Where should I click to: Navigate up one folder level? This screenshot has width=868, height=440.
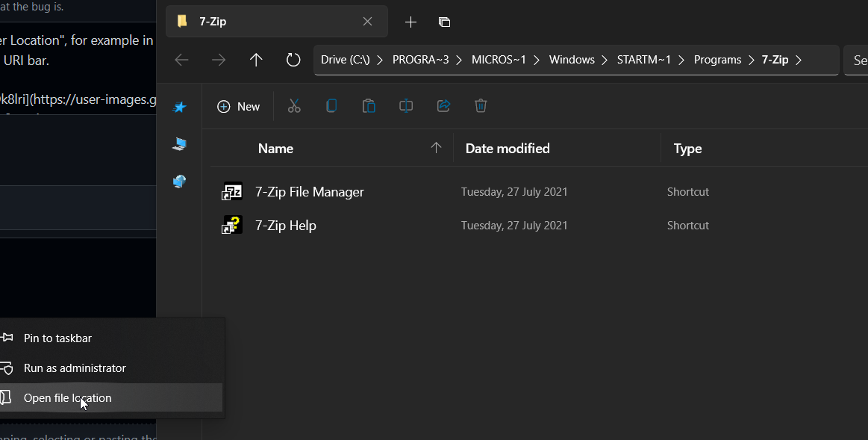(x=256, y=60)
